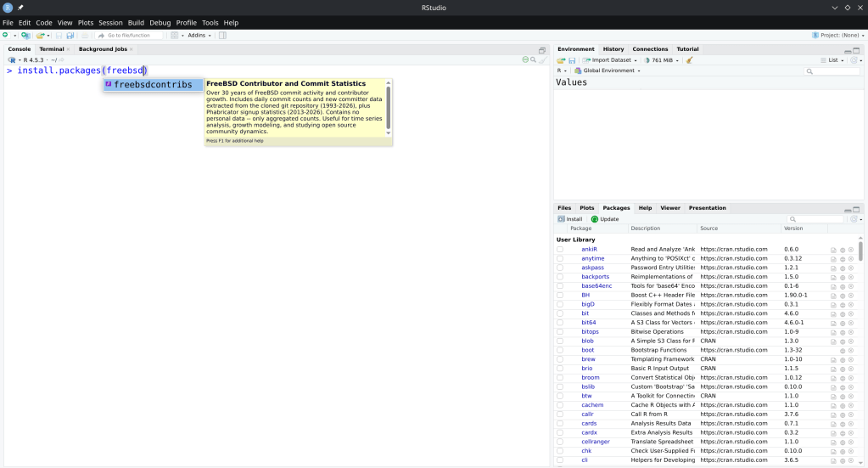868x468 pixels.
Task: Switch to the History tab
Action: 613,49
